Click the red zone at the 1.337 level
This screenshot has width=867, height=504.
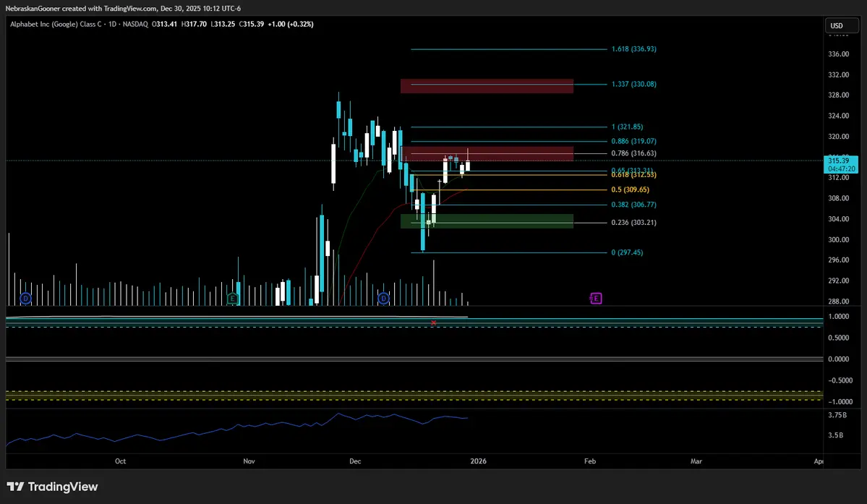[487, 85]
